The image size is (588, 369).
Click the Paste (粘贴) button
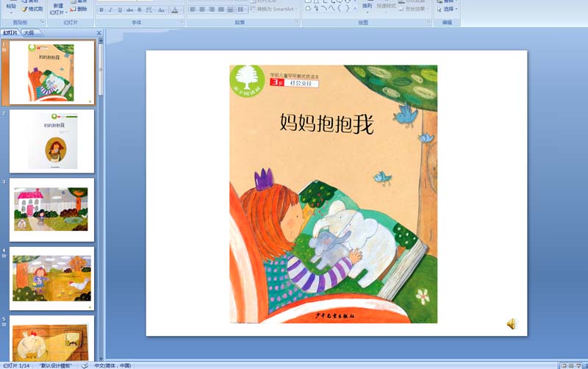(x=11, y=5)
